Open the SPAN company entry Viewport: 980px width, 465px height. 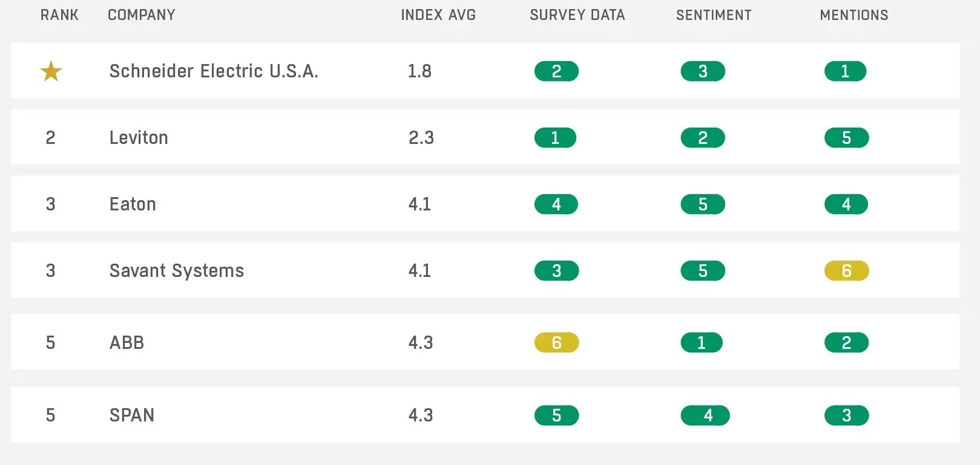(x=131, y=415)
